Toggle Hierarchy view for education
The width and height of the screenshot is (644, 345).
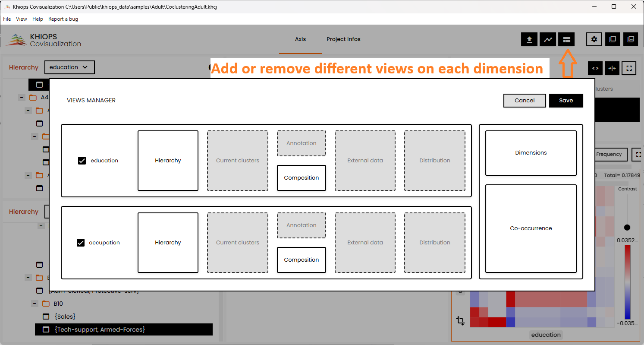tap(168, 161)
